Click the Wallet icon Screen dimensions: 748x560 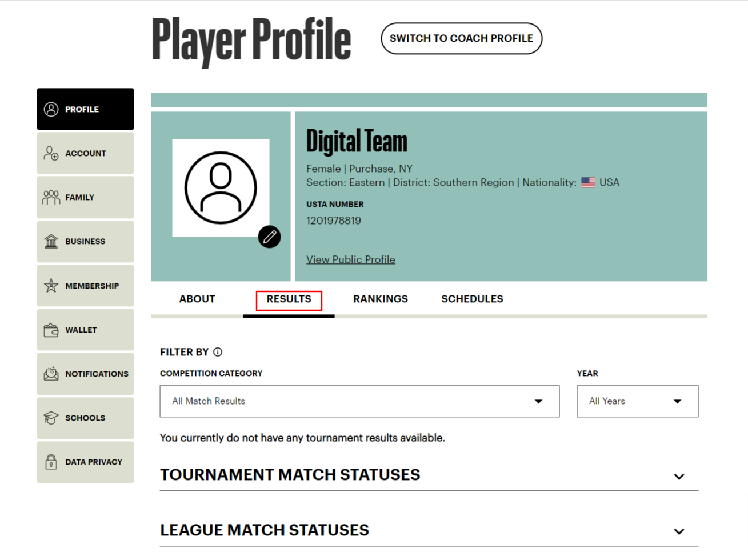(x=51, y=330)
